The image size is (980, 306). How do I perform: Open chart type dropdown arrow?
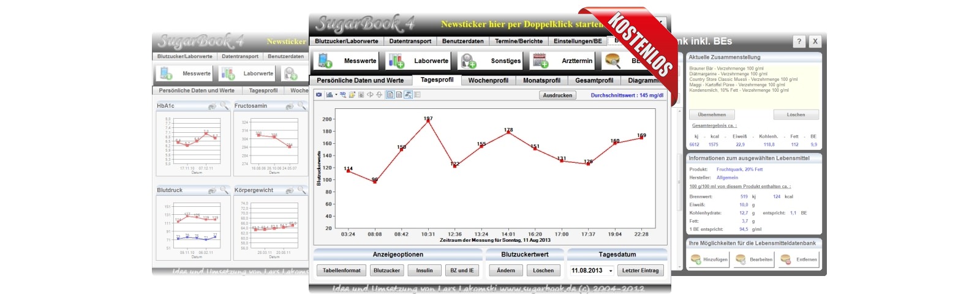(x=336, y=95)
